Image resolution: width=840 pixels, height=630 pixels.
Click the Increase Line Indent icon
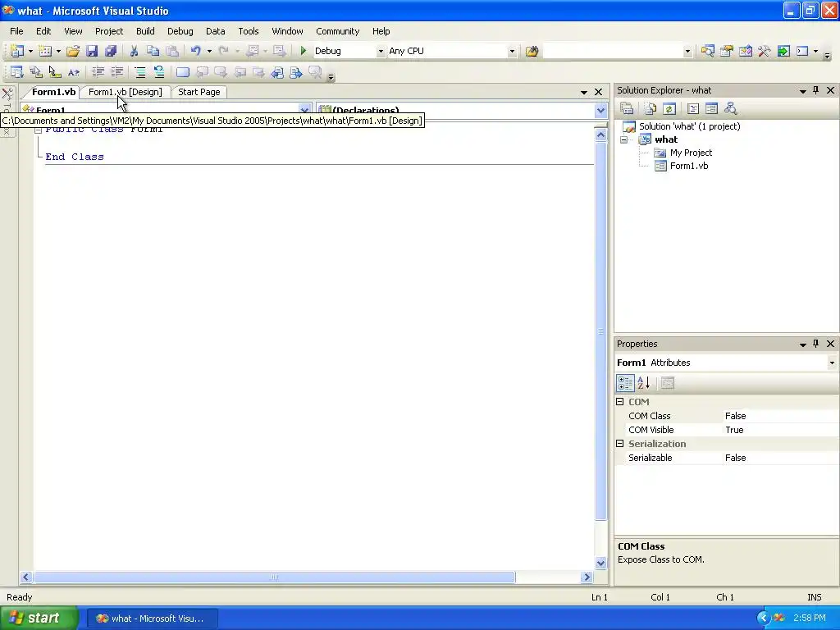[116, 72]
